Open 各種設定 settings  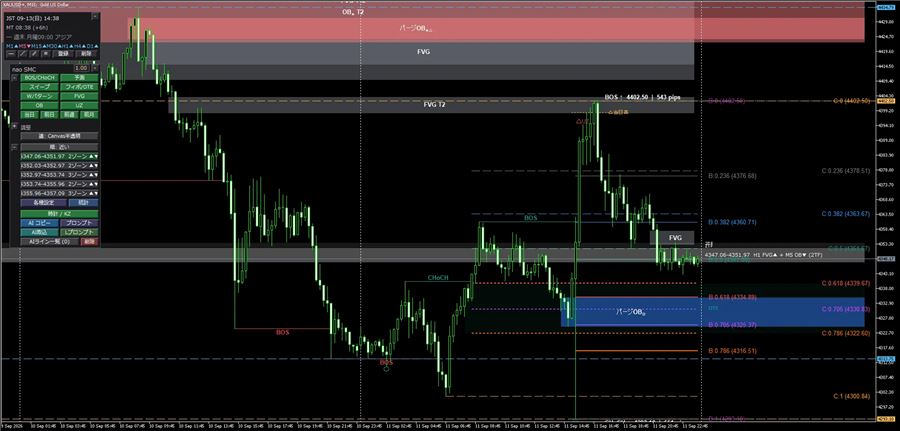43,203
